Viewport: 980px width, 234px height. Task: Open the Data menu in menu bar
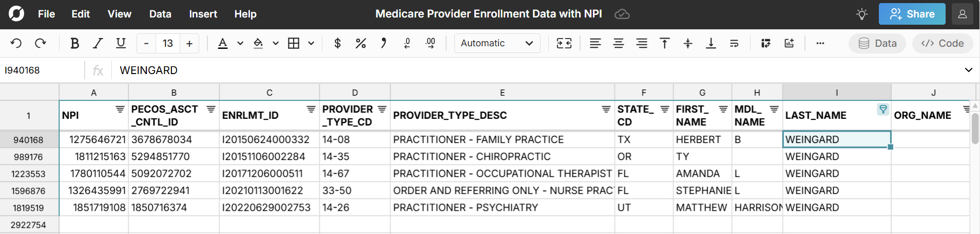160,14
